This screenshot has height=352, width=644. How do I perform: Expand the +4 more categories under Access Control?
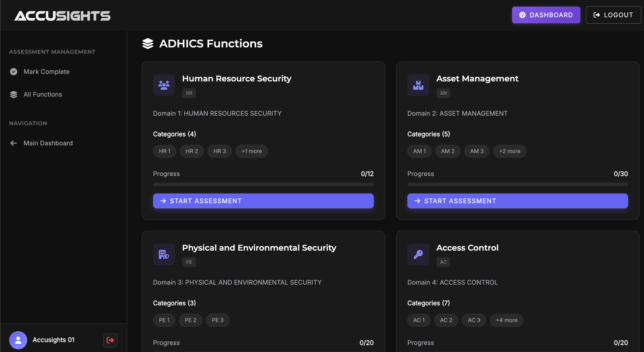(506, 320)
